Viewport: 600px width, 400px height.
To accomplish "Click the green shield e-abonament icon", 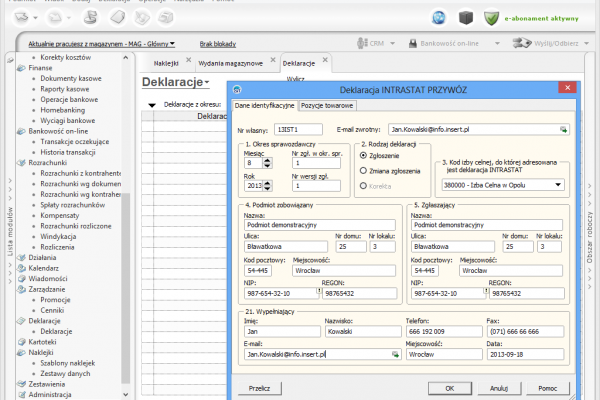I will tap(491, 17).
